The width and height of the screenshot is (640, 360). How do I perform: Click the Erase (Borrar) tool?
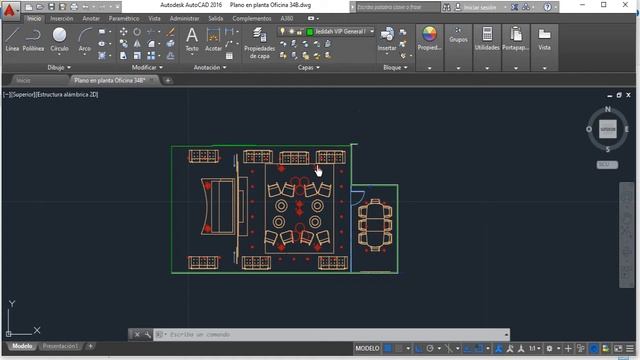[171, 31]
